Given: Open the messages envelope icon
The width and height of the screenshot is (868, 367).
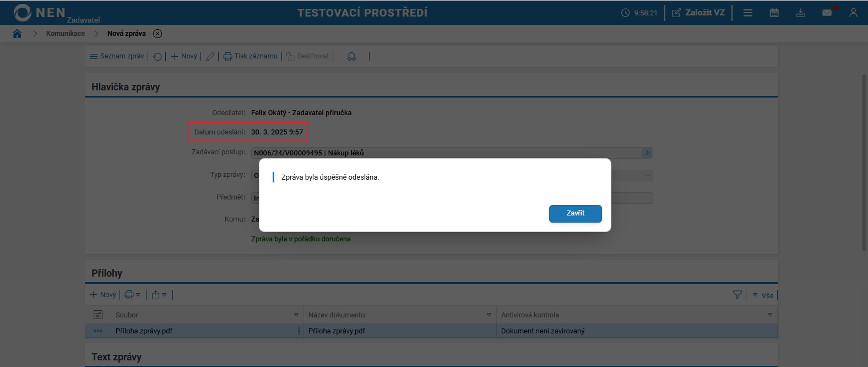Looking at the screenshot, I should tap(827, 13).
